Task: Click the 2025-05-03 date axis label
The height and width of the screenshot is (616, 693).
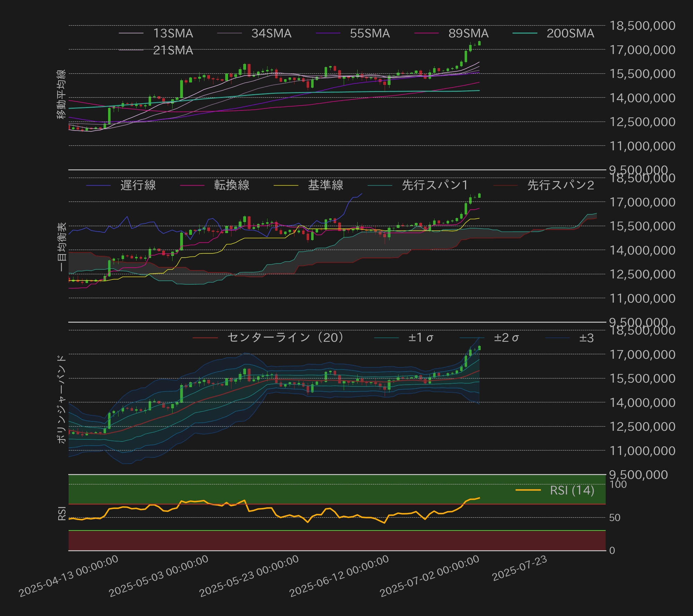Action: pos(159,576)
